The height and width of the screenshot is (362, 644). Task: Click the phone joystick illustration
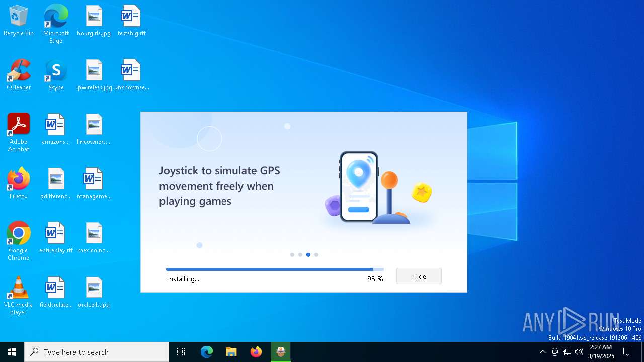378,187
